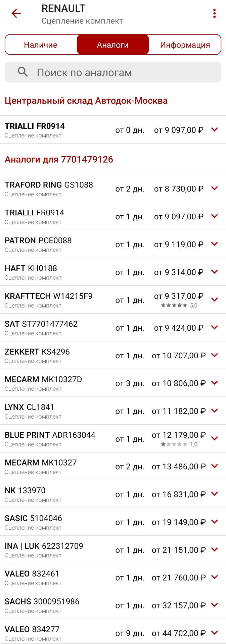Select the Аналоги tab

pos(113,44)
